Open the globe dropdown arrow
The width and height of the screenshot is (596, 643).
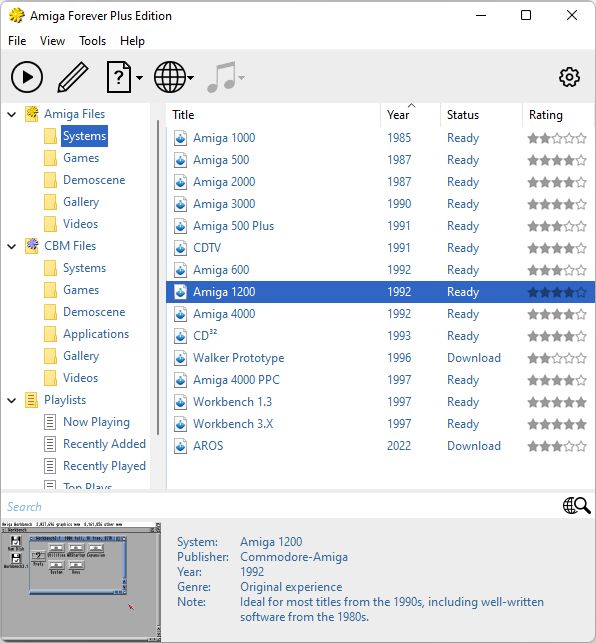pos(191,78)
